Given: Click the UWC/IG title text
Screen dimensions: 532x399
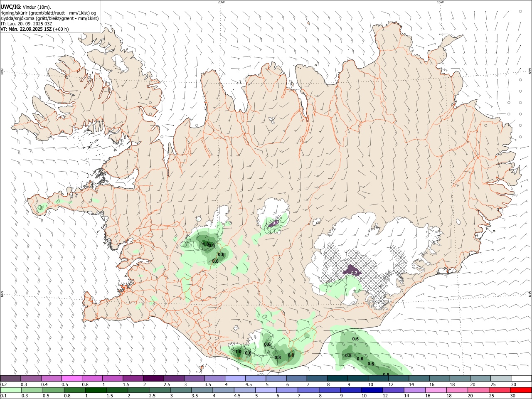Looking at the screenshot, I should (x=10, y=7).
